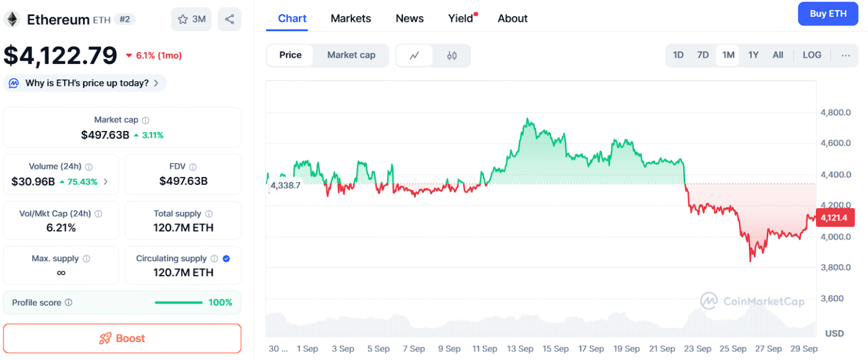Set chart range to 1M

(728, 55)
